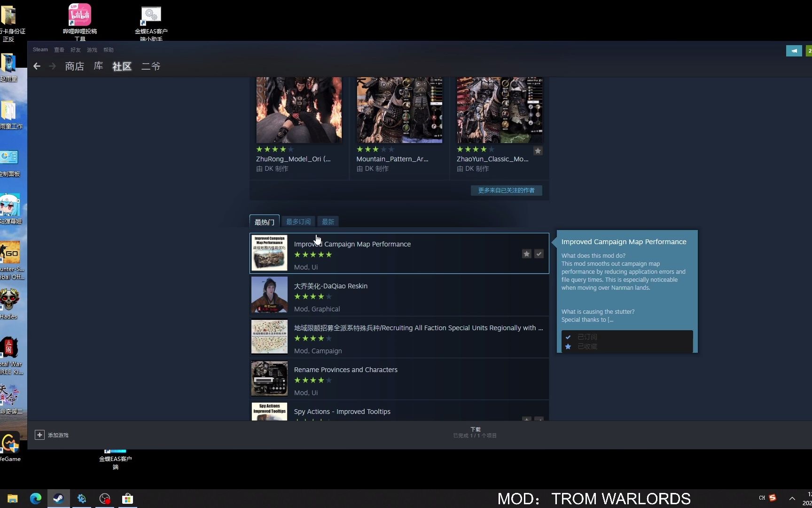Click the 添加游戏 label
812x508 pixels.
pyautogui.click(x=58, y=435)
